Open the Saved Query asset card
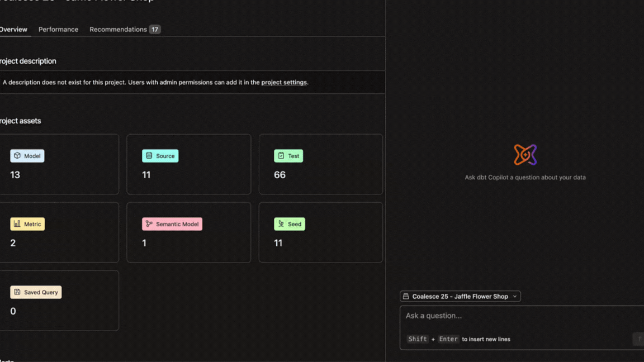The height and width of the screenshot is (362, 644). (59, 301)
